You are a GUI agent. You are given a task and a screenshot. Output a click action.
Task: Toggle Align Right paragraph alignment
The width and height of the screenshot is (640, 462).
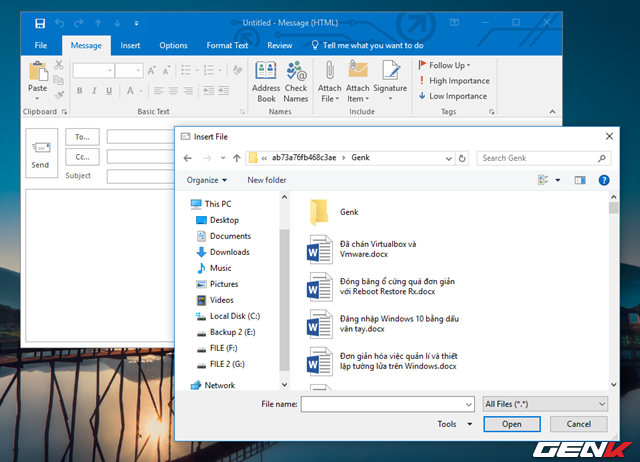click(x=188, y=91)
